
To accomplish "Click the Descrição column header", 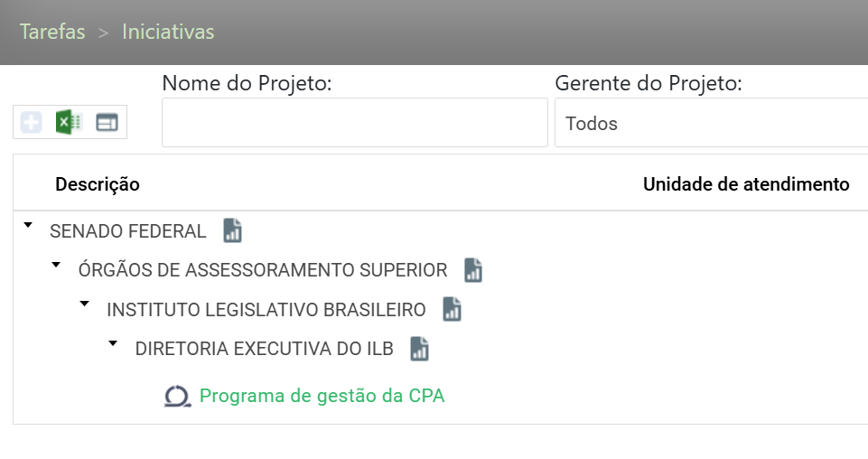I will pos(98,184).
